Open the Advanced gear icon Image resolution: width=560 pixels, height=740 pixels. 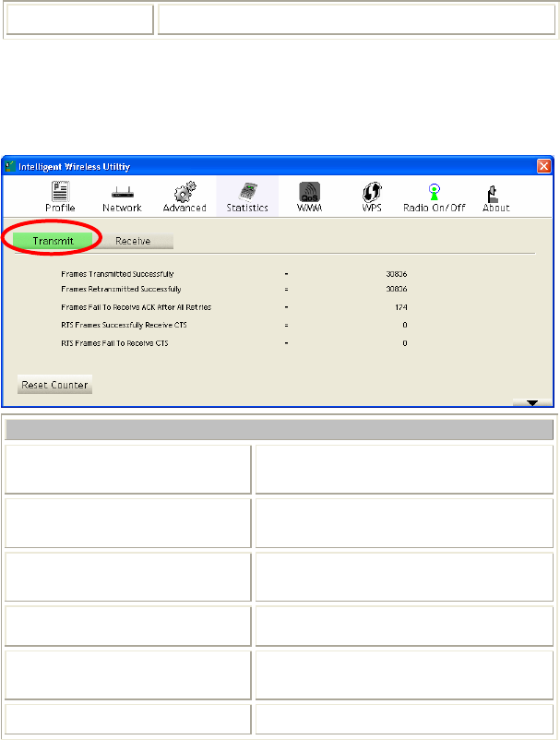coord(185,197)
